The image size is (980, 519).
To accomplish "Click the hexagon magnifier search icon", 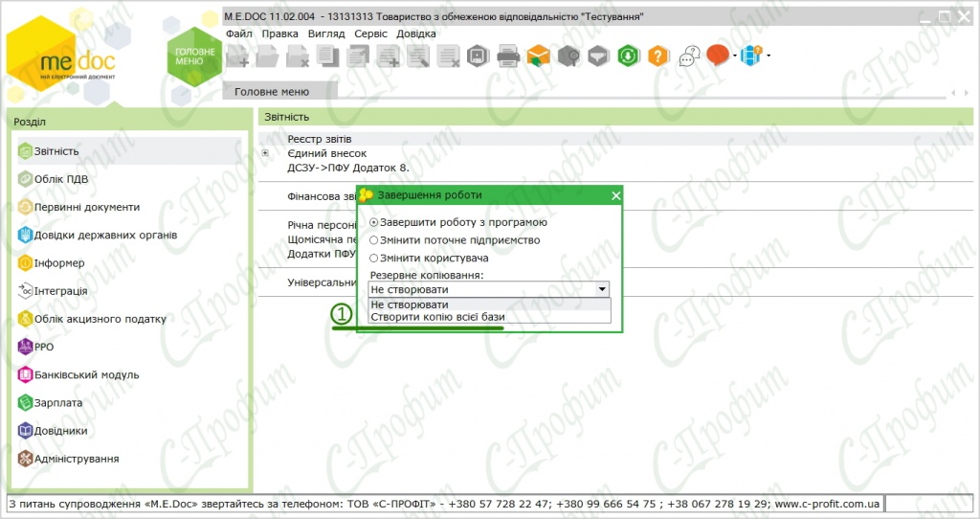I will click(568, 56).
